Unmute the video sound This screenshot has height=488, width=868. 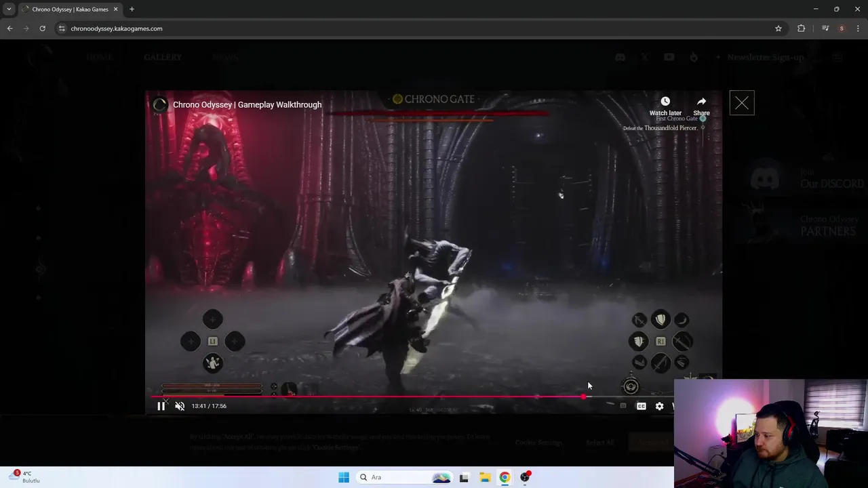[180, 406]
